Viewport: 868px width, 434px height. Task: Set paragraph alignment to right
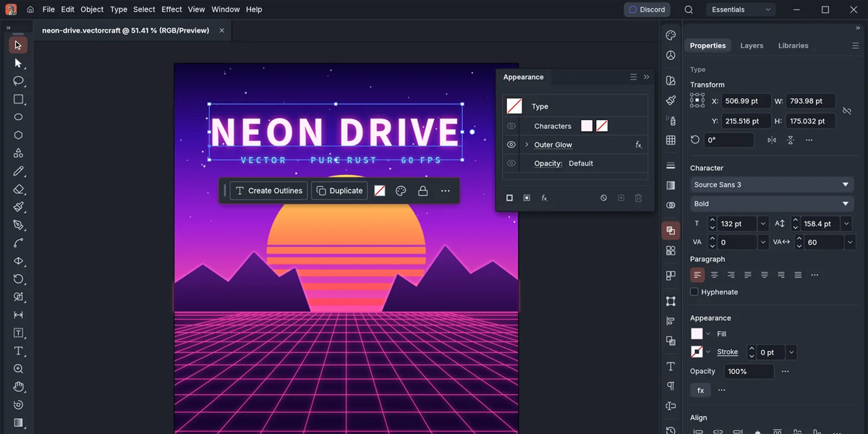point(731,275)
